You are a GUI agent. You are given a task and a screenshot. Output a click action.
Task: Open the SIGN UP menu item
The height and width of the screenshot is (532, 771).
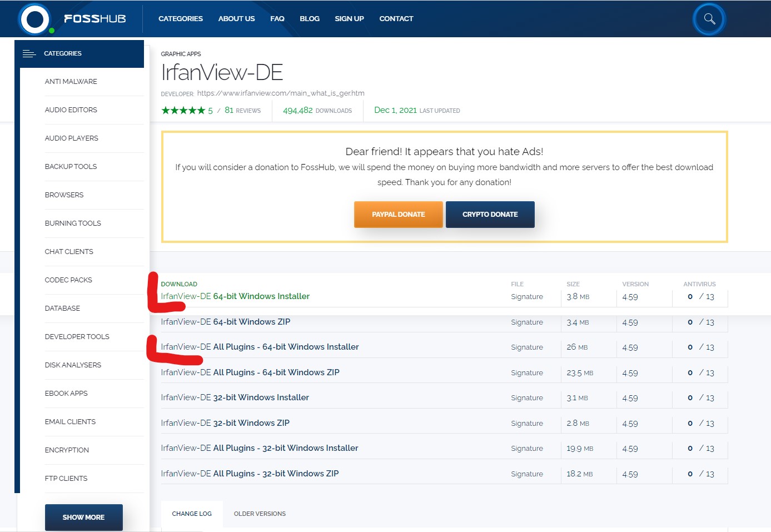tap(349, 18)
